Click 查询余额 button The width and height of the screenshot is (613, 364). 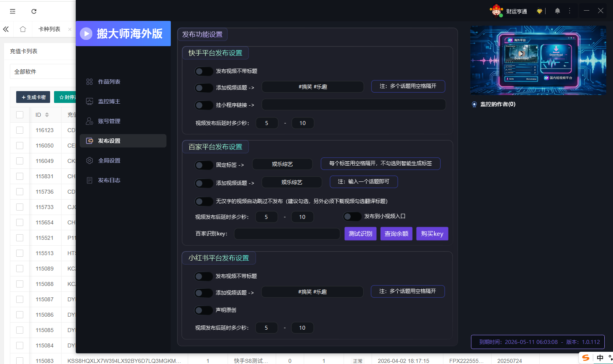click(396, 234)
